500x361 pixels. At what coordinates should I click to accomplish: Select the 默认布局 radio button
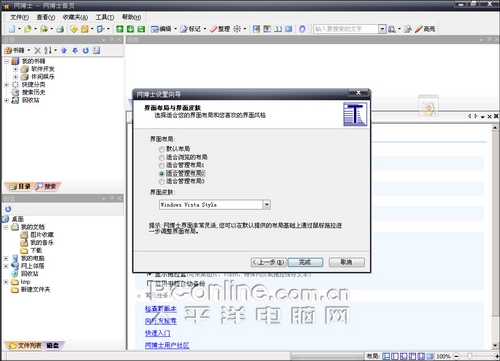[162, 149]
